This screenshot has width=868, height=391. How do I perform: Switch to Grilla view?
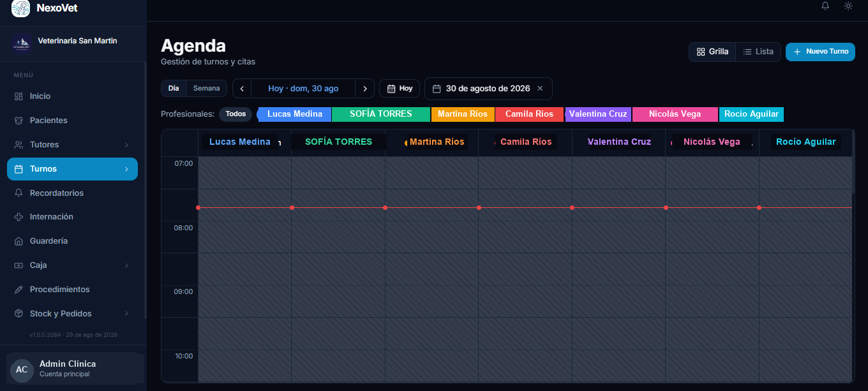(712, 52)
